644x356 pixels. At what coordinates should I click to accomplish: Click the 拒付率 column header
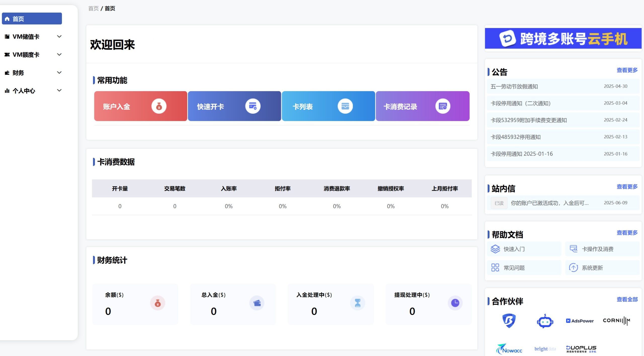point(283,188)
